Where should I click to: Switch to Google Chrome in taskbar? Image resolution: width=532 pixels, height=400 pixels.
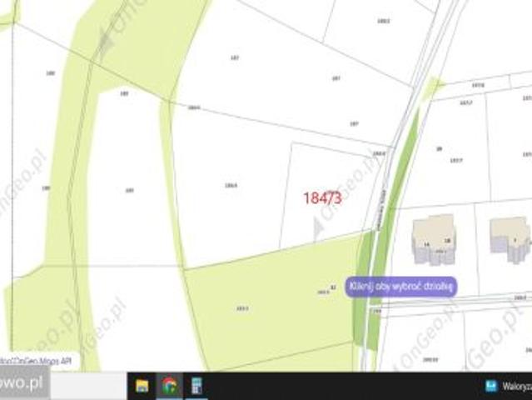[x=169, y=386]
